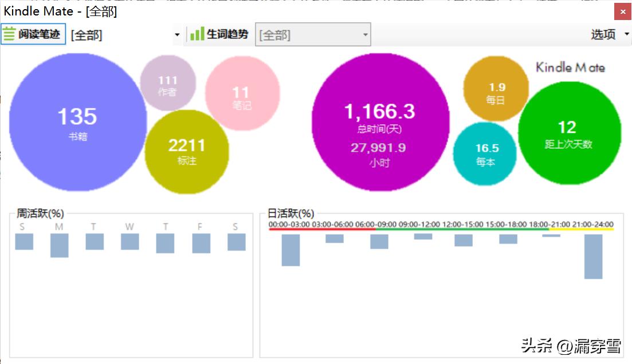Click the 阅读笔迹 green list icon
Screen dimensions: 632x364
tap(9, 34)
